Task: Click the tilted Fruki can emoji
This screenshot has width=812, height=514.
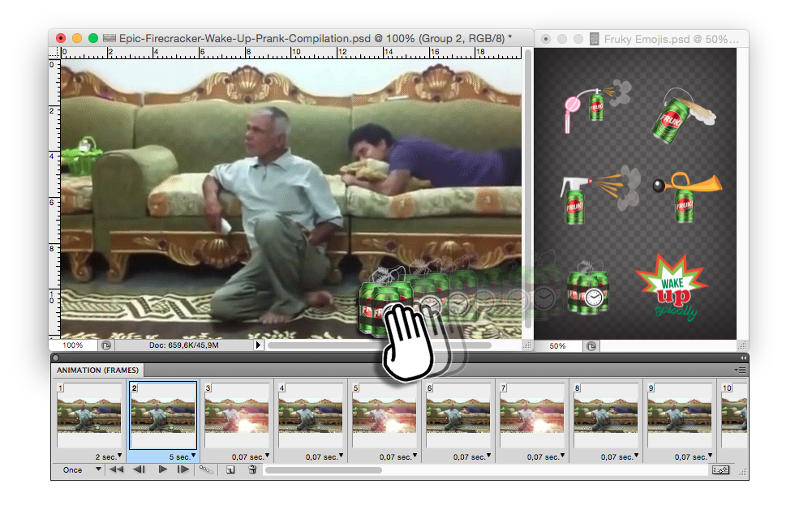Action: 683,116
